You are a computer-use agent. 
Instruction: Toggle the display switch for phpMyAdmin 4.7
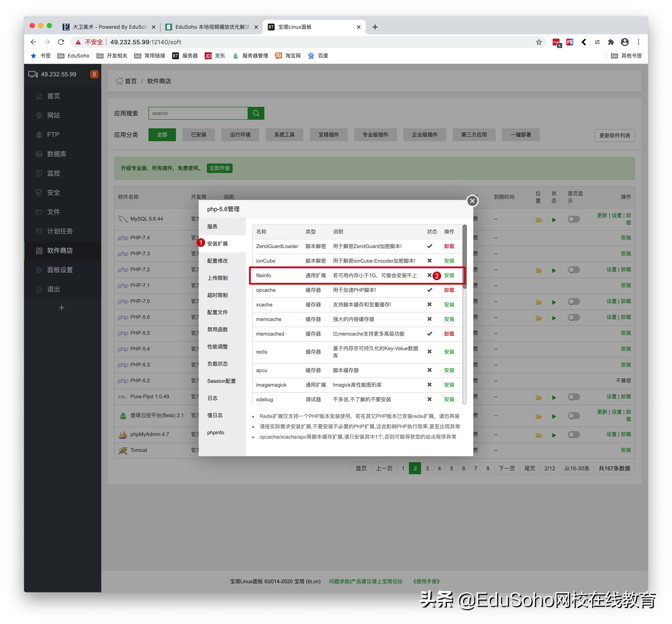pyautogui.click(x=574, y=435)
